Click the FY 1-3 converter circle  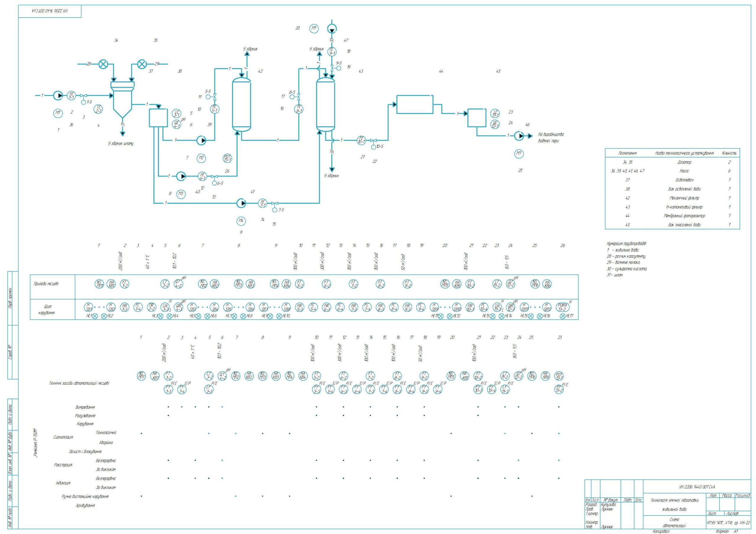(169, 389)
